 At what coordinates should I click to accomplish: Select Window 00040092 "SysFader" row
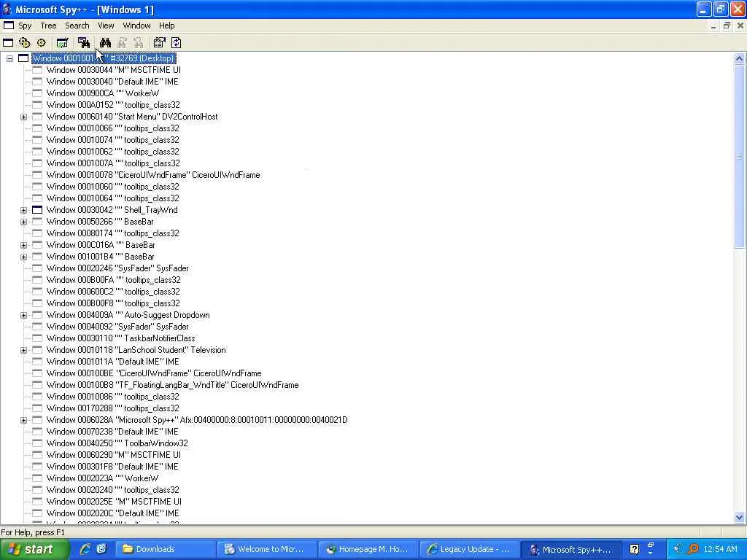click(117, 327)
